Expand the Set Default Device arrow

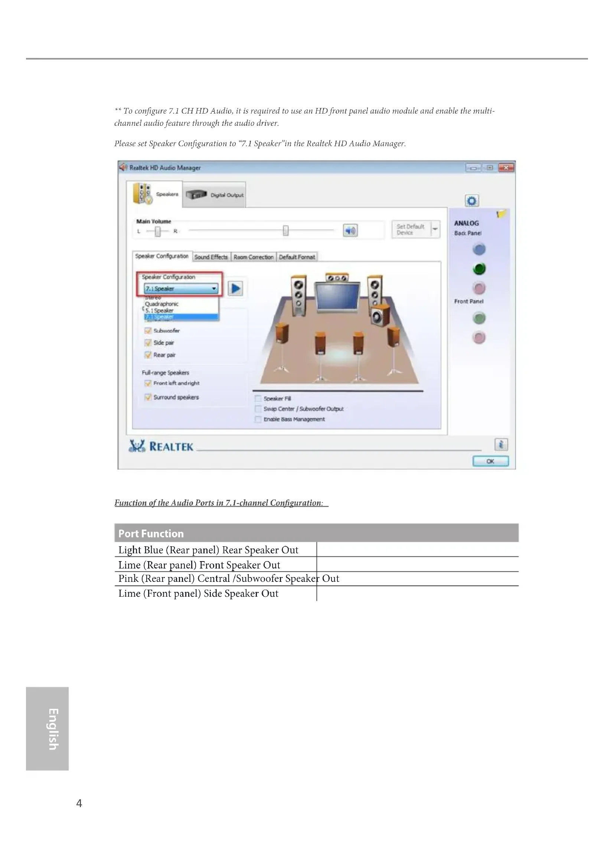tap(435, 229)
